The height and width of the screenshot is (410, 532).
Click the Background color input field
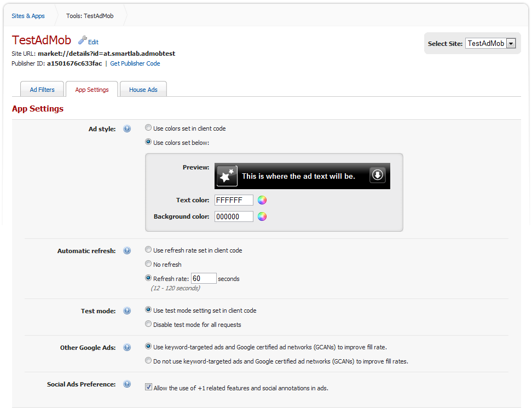click(234, 216)
